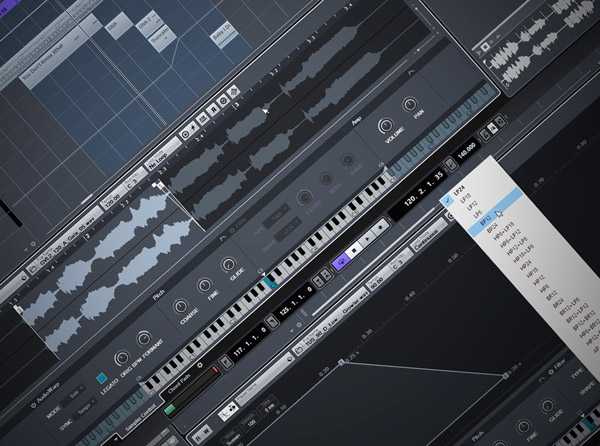Toggle the blue LEGATO button

click(101, 378)
